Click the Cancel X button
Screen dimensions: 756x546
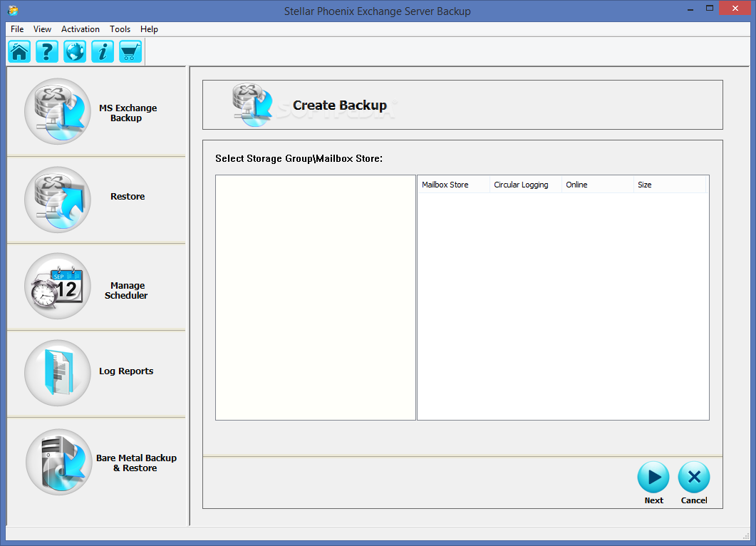tap(694, 477)
